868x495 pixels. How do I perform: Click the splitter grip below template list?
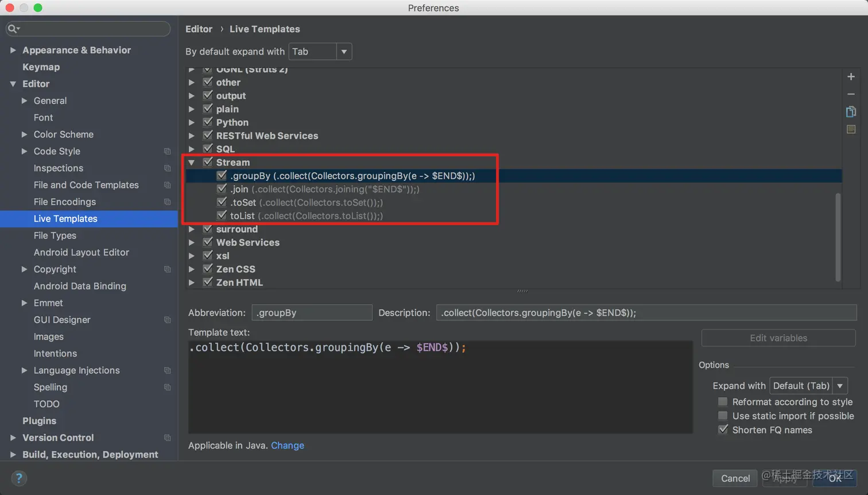[522, 291]
